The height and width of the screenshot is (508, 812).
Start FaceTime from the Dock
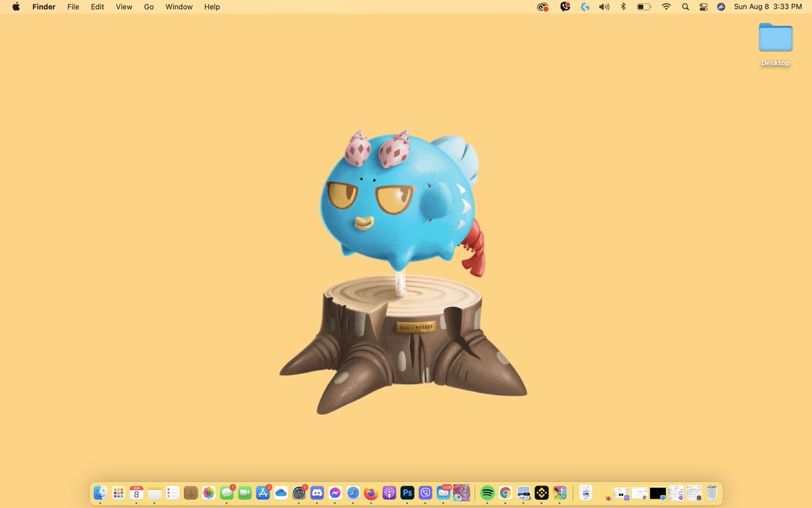click(x=245, y=492)
